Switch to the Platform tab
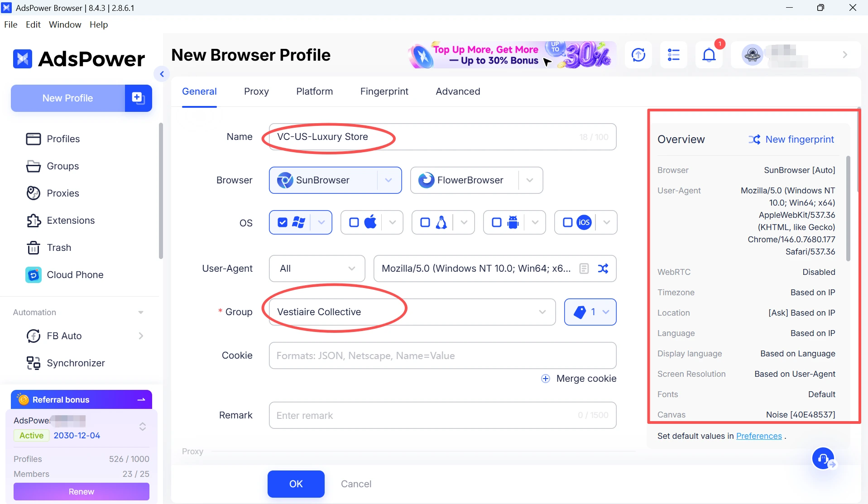The height and width of the screenshot is (504, 868). [x=315, y=91]
